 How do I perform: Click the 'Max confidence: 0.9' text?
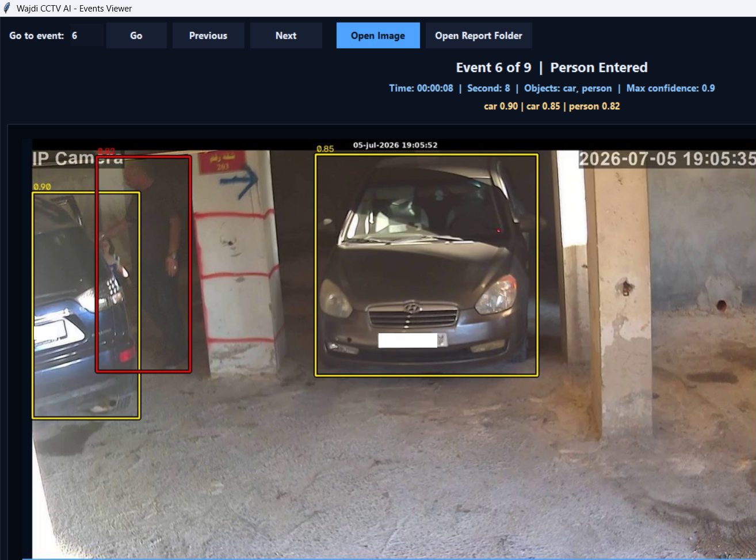coord(670,88)
